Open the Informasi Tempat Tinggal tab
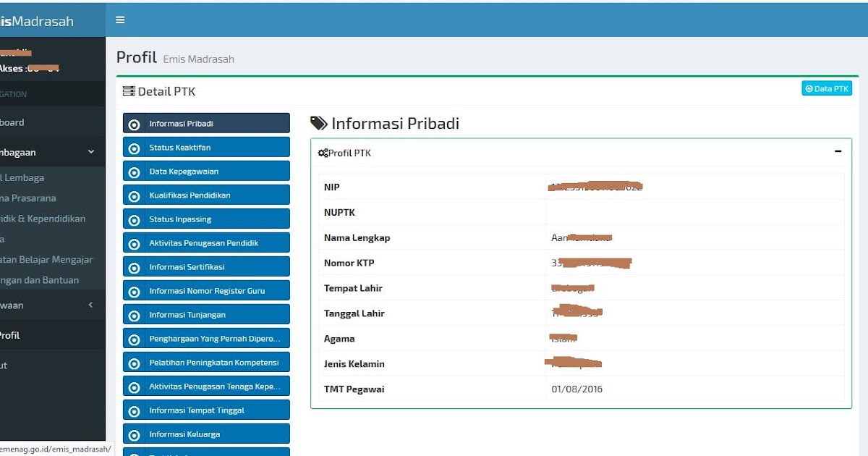 [206, 410]
